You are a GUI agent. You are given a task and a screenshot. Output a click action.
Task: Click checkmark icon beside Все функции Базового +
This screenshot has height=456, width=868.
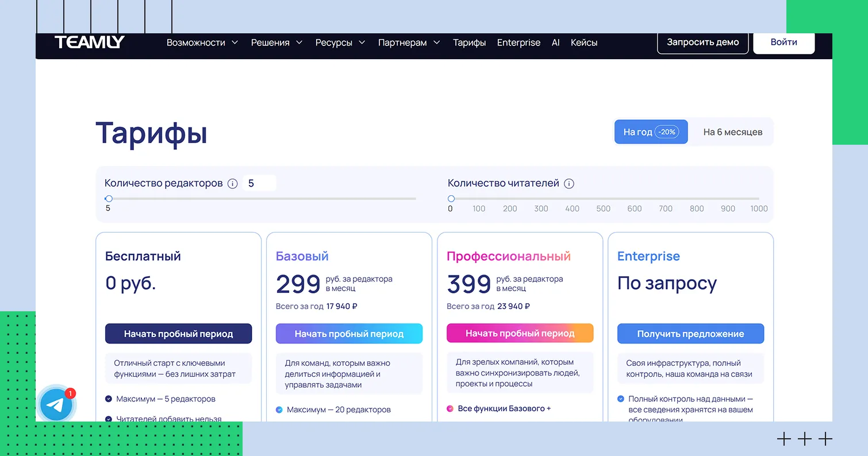pos(450,409)
